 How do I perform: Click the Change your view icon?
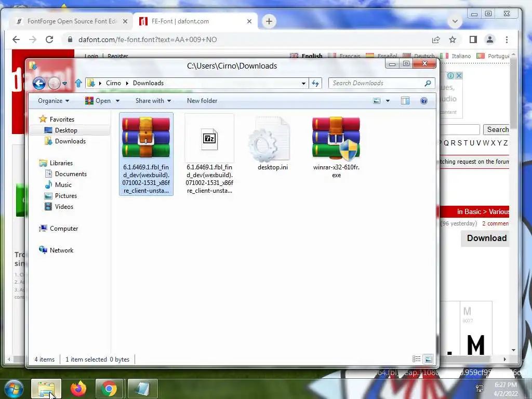coord(377,101)
